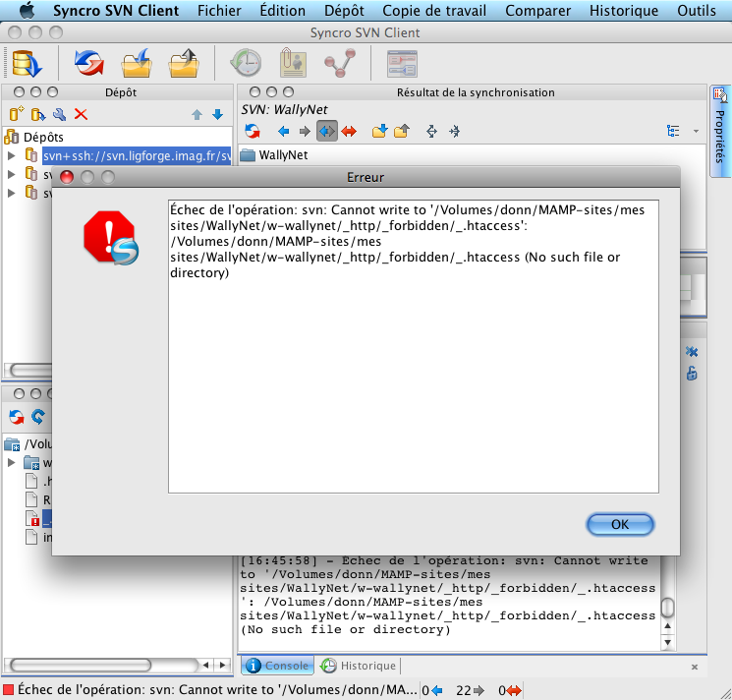Viewport: 732px width, 700px height.
Task: Click working copy scrollbar right arrow
Action: click(x=223, y=665)
